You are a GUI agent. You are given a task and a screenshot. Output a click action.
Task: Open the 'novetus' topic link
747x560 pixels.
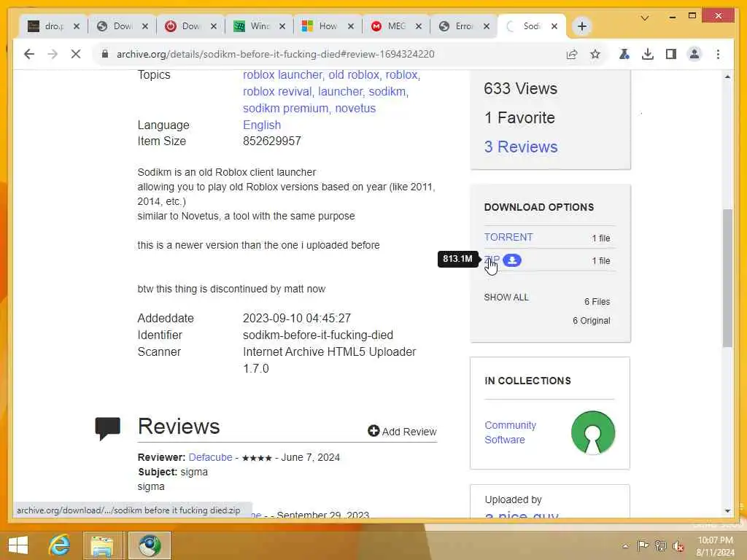pos(355,108)
